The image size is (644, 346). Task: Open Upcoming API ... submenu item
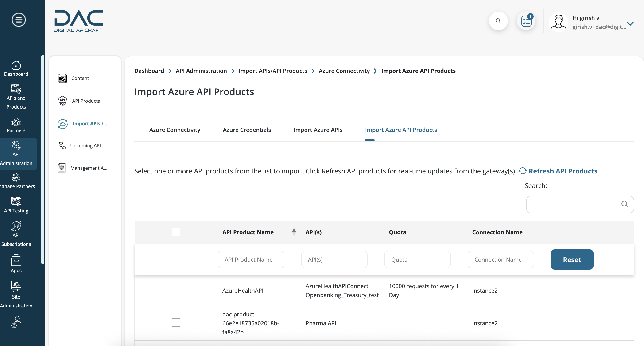81,145
